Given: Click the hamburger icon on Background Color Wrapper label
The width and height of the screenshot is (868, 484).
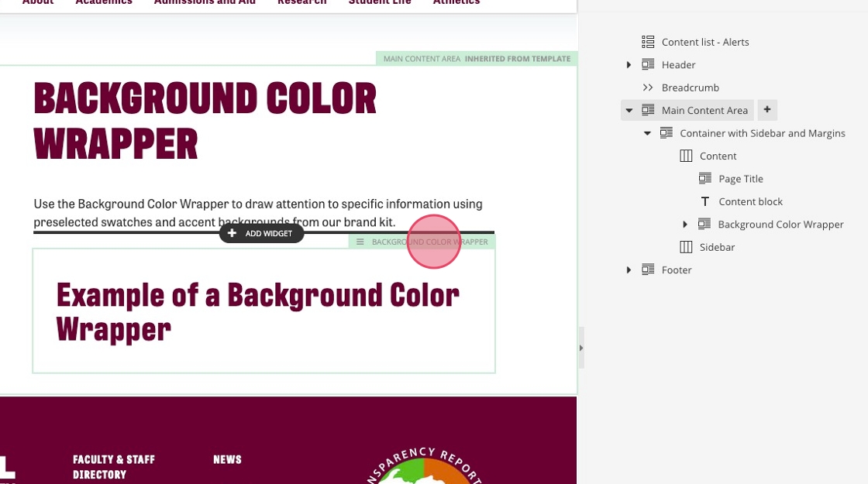Looking at the screenshot, I should (360, 242).
